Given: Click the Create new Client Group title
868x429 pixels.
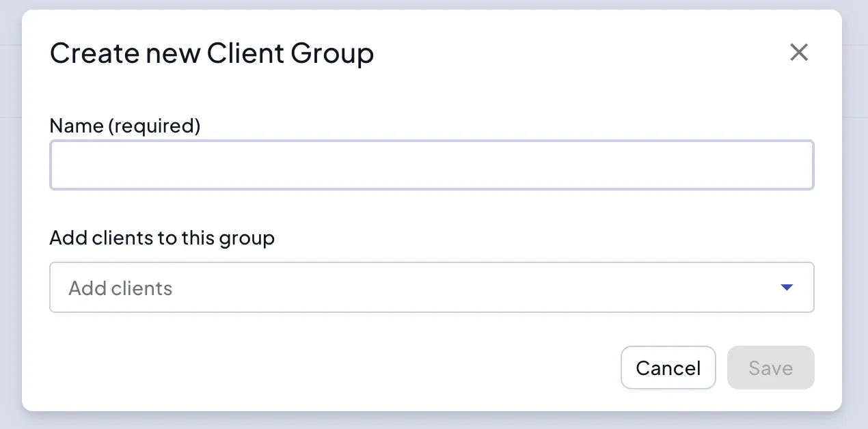Looking at the screenshot, I should tap(212, 53).
